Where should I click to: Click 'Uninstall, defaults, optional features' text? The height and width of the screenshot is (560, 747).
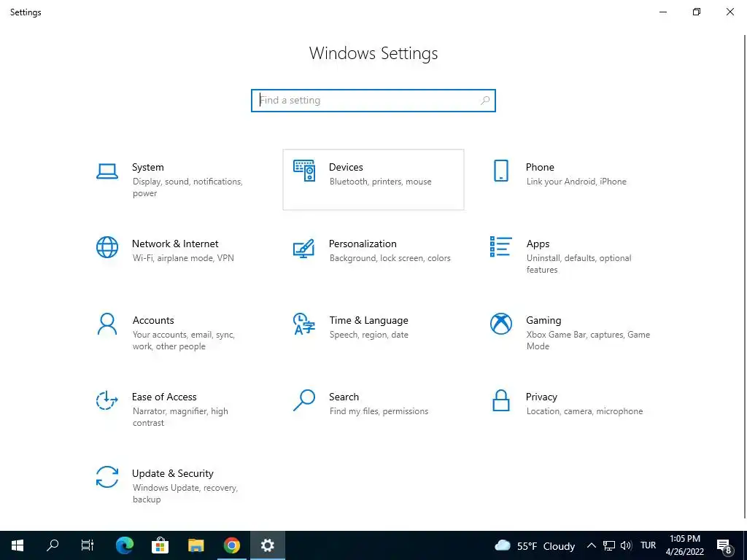coord(578,264)
